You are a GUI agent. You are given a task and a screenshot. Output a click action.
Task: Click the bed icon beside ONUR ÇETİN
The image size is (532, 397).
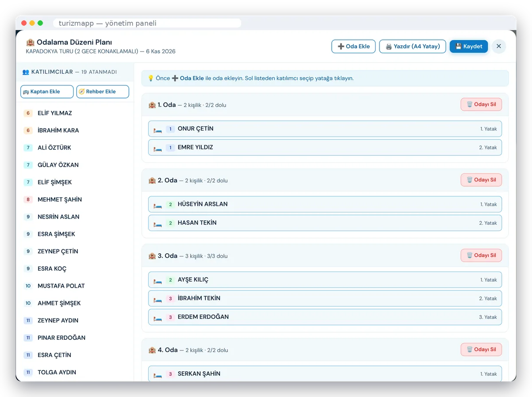[158, 130]
